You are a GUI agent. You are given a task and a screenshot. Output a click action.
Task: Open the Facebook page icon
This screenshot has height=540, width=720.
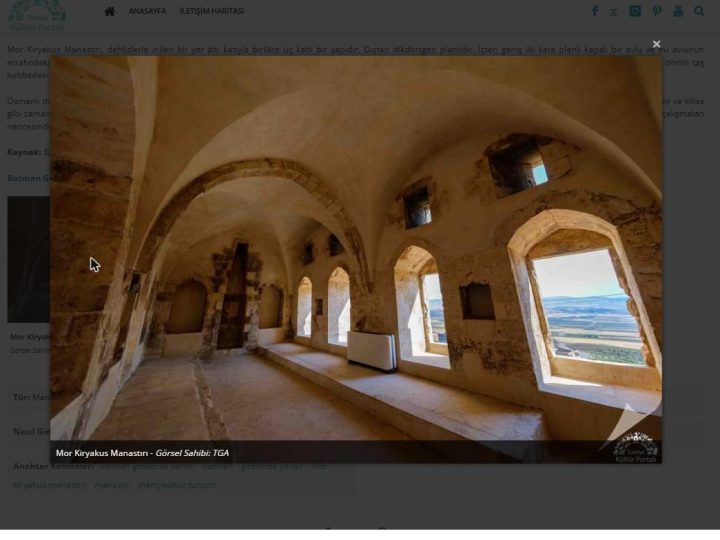pyautogui.click(x=595, y=11)
